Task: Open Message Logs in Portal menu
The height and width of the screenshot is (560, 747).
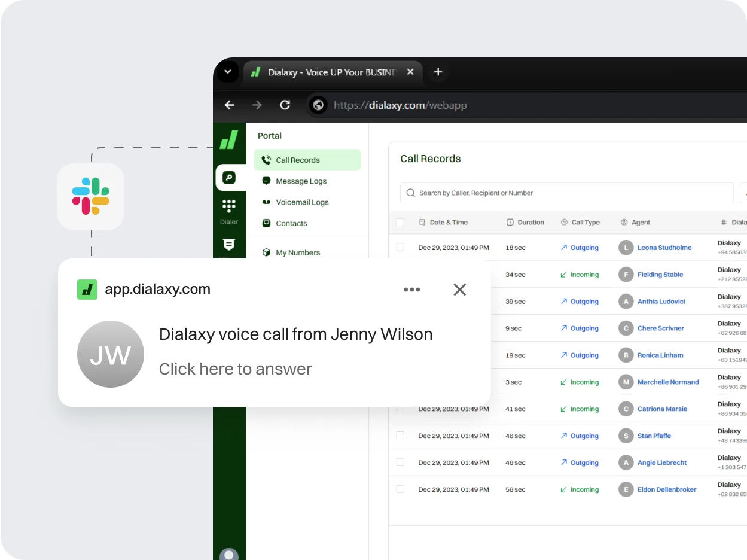Action: 301,181
